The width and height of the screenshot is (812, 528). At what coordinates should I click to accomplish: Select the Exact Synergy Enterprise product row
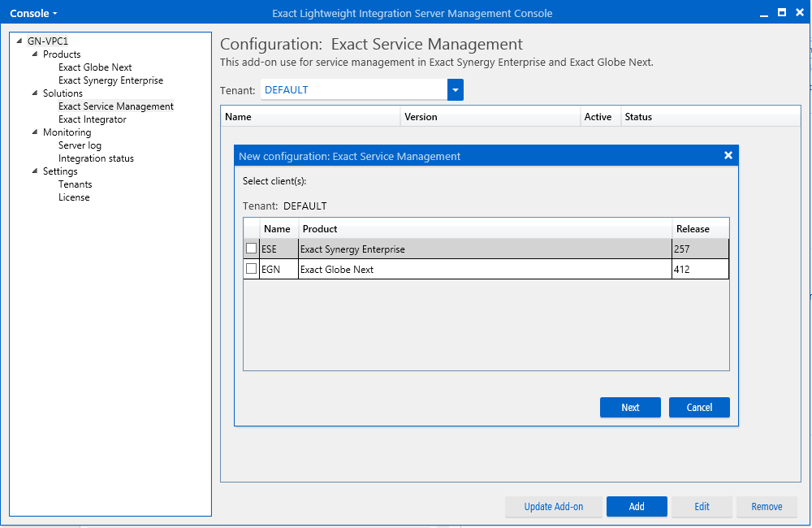coord(485,249)
